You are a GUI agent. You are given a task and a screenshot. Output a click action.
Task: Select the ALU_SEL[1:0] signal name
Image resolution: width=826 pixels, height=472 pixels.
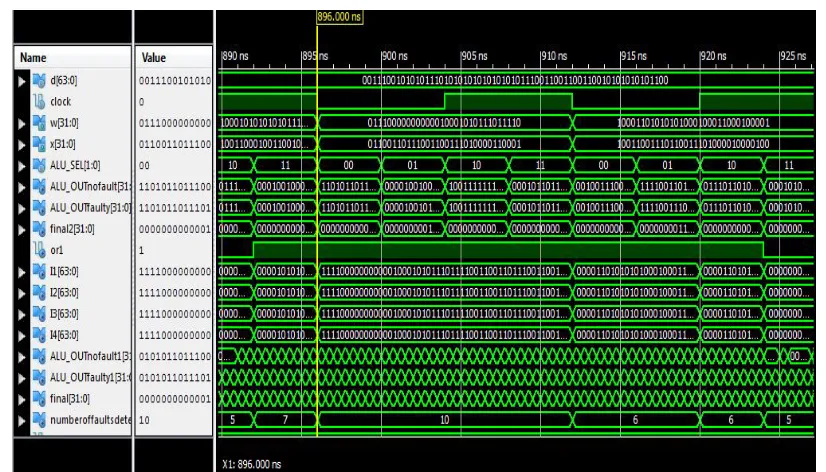[x=75, y=166]
